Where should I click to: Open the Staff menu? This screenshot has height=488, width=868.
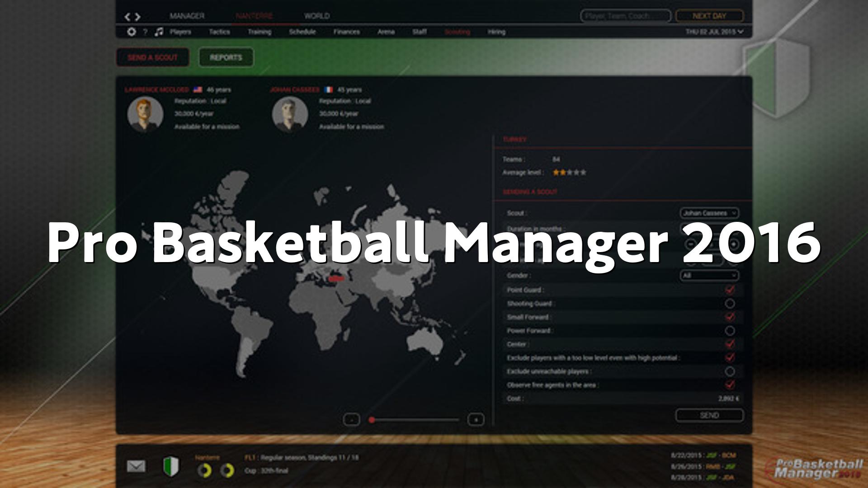pyautogui.click(x=420, y=32)
